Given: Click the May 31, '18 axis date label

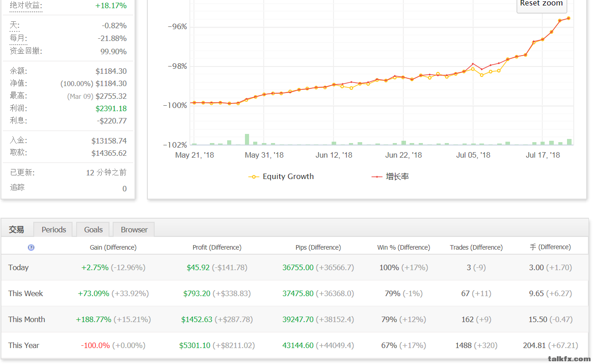Looking at the screenshot, I should [264, 155].
